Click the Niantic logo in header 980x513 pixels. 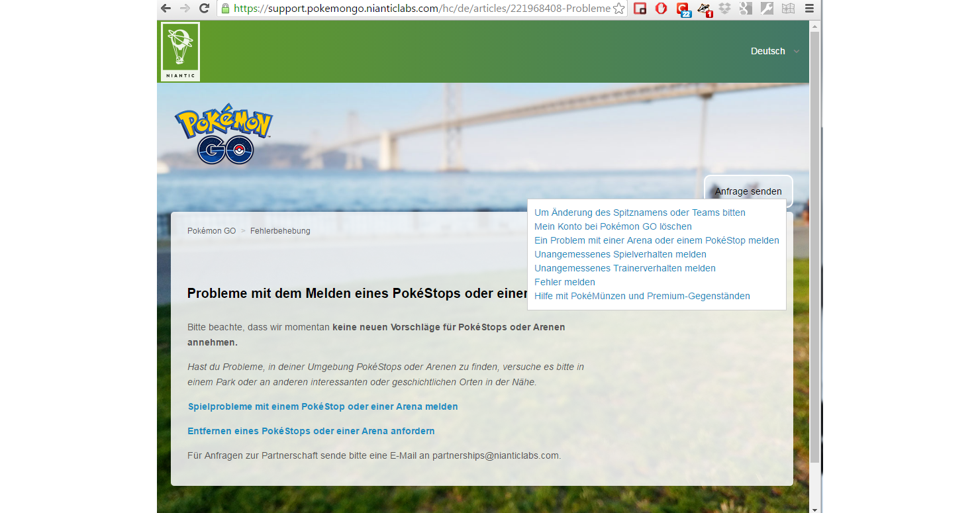[x=180, y=52]
